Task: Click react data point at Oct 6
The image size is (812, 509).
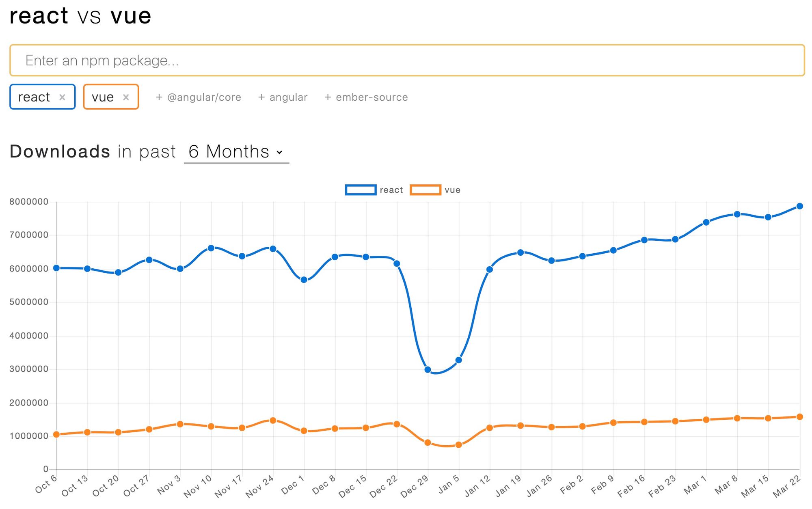Action: pyautogui.click(x=56, y=268)
